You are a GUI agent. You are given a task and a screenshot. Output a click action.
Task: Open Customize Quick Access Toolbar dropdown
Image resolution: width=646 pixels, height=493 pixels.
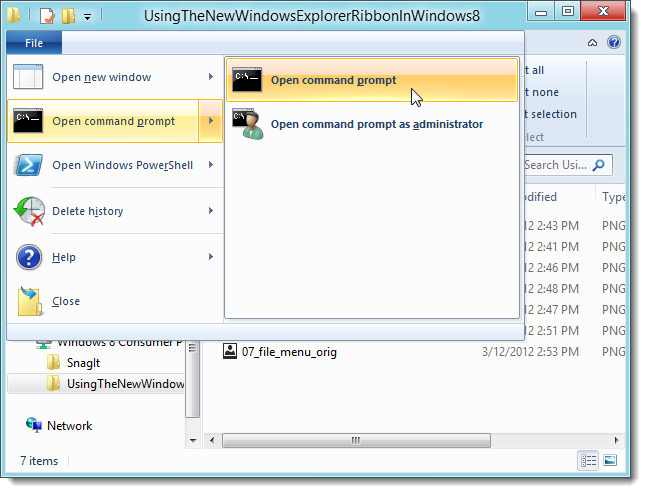tap(87, 17)
